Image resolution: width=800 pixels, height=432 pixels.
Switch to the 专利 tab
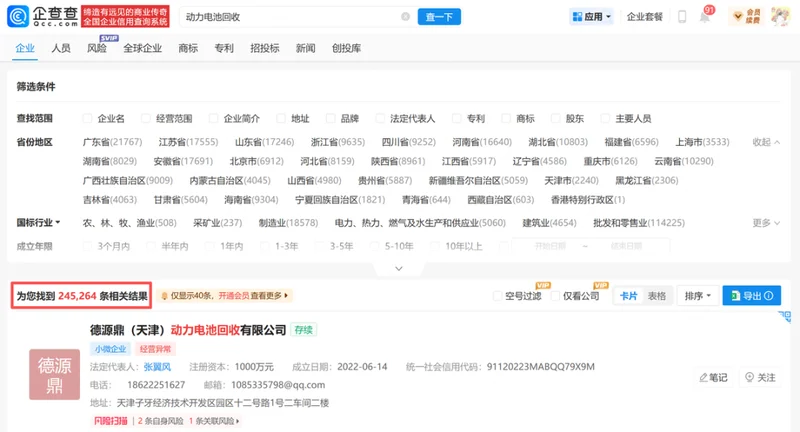point(224,48)
